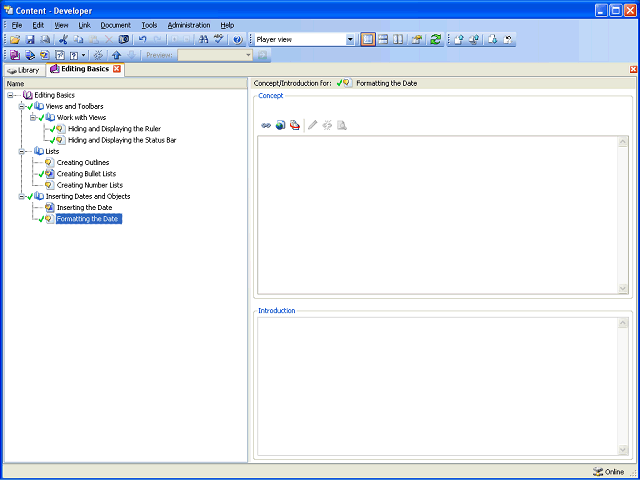Click the dark icon left of Undo
The width and height of the screenshot is (640, 480).
click(x=124, y=40)
